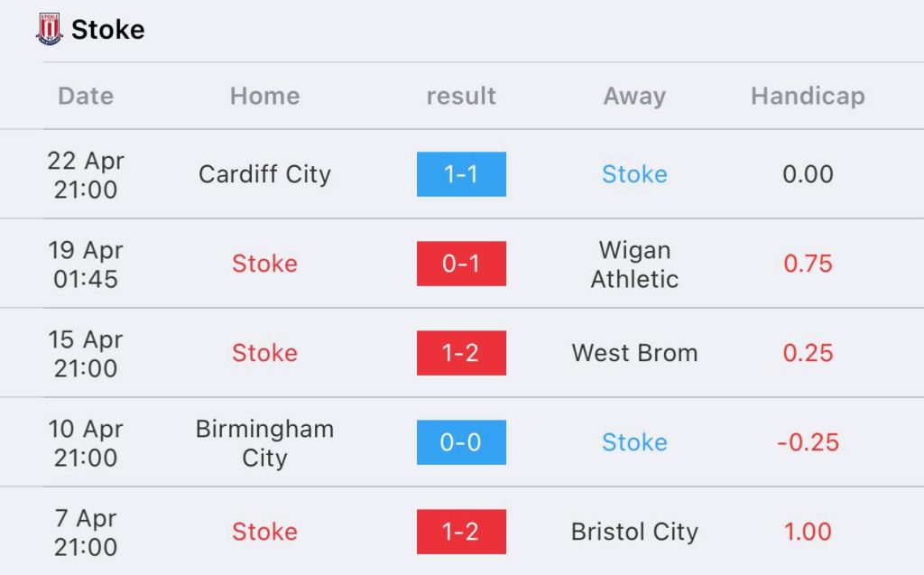Viewport: 924px width, 575px height.
Task: Click the Stoke club crest icon
Action: click(x=49, y=29)
